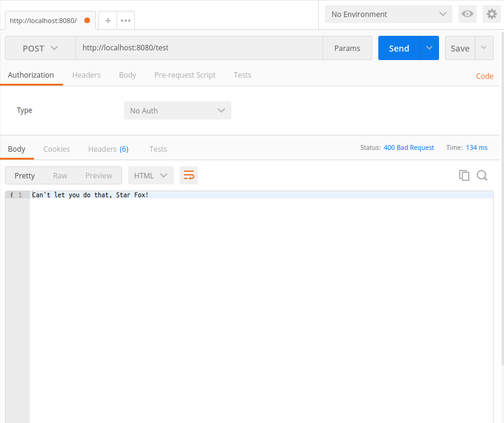Viewport: 504px width, 423px height.
Task: Click the request URL input field
Action: (199, 48)
